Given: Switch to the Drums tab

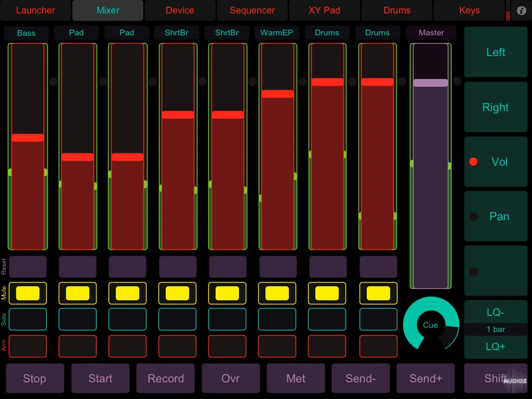Looking at the screenshot, I should (396, 10).
